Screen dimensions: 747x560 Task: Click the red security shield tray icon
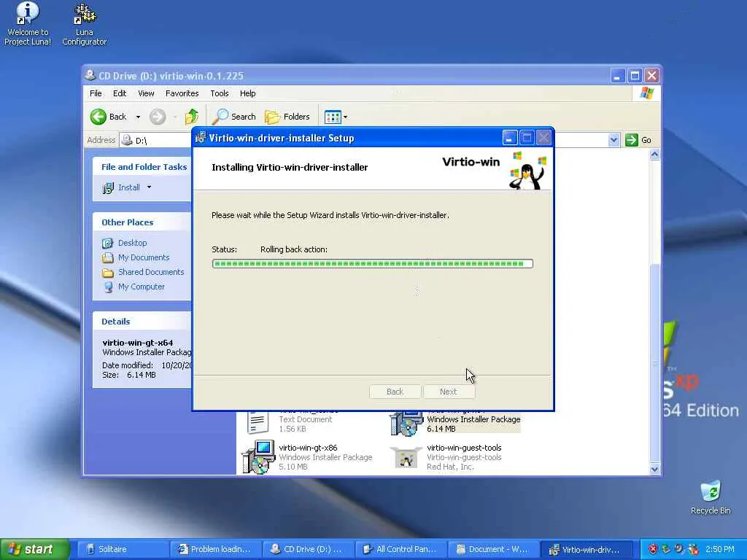(x=653, y=549)
